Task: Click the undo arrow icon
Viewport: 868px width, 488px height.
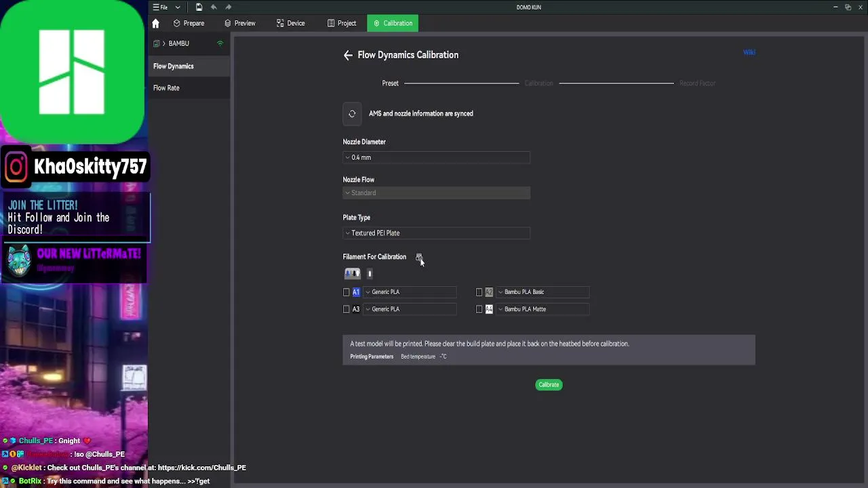Action: click(x=214, y=7)
